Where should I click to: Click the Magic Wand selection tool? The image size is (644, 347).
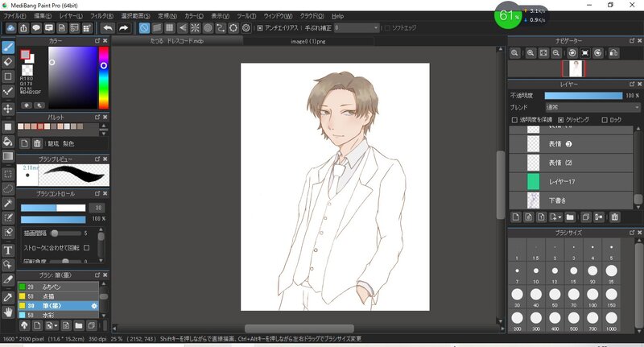tap(8, 204)
